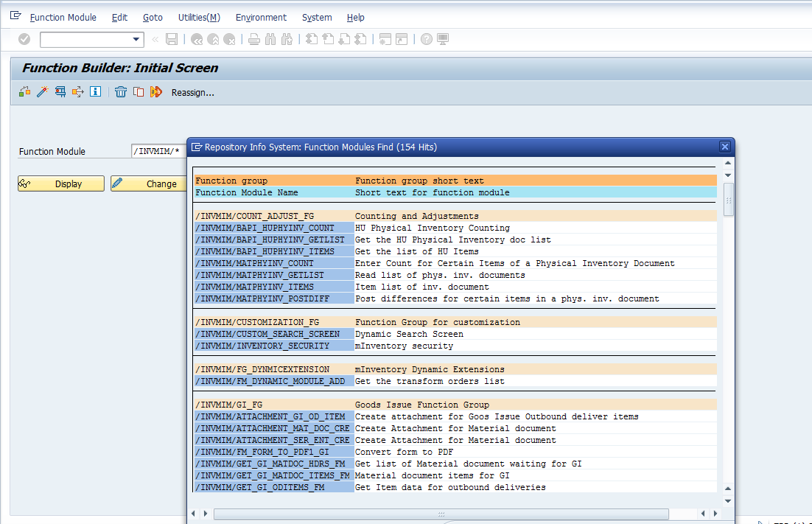The image size is (812, 524).
Task: Click the blue Information icon
Action: pos(95,92)
